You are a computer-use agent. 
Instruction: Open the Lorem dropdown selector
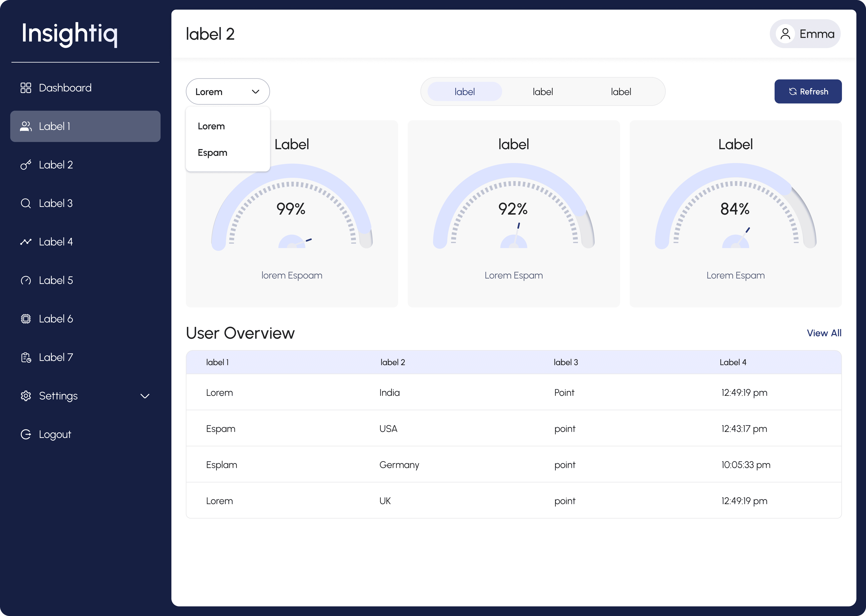tap(228, 91)
